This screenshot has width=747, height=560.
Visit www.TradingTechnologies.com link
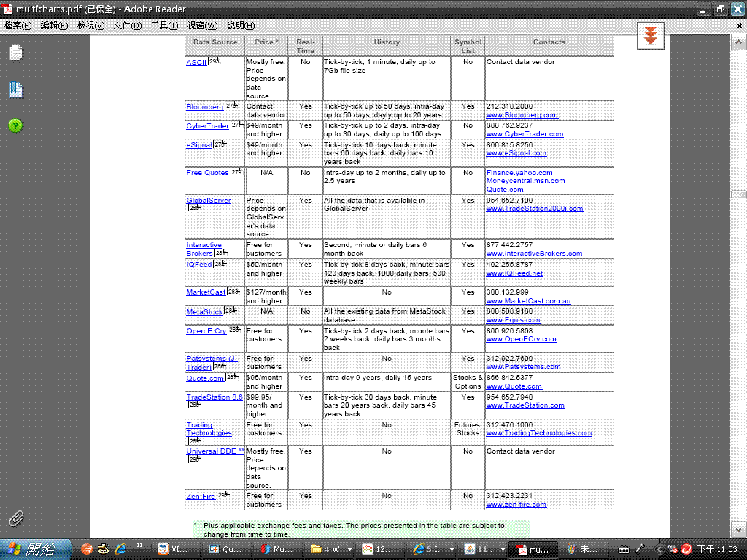tap(539, 433)
